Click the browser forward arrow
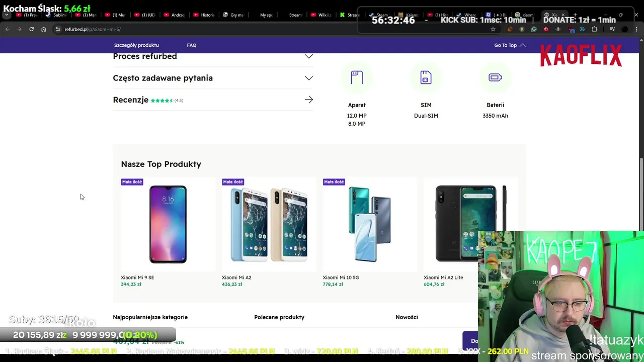This screenshot has width=644, height=362. point(19,29)
